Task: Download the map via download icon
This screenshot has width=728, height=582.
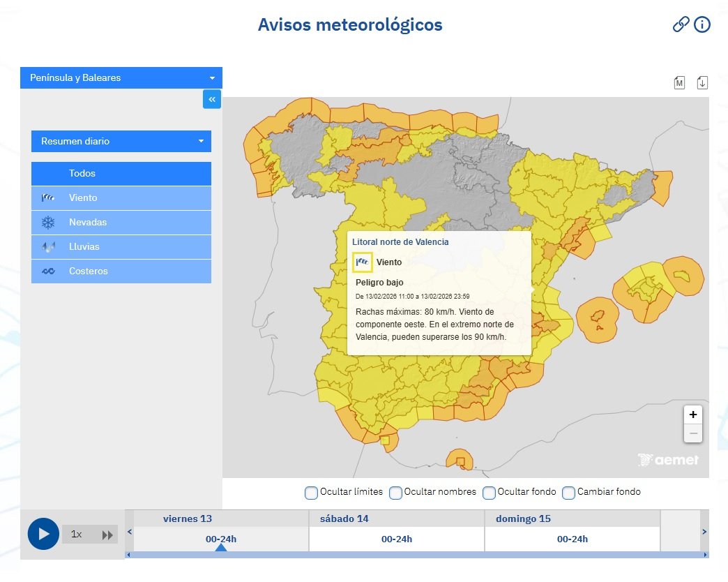Action: [x=702, y=82]
